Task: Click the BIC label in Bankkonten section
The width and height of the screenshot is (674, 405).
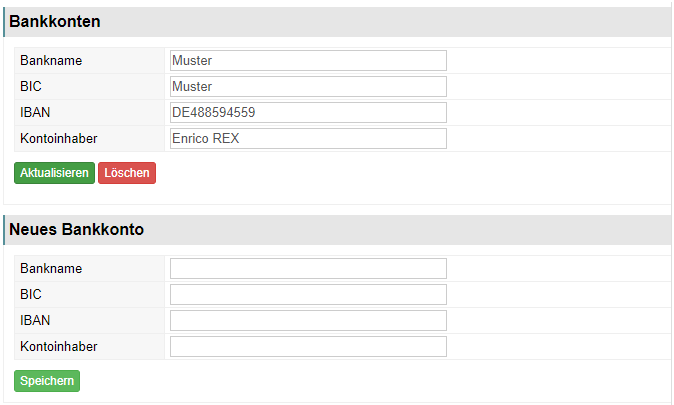Action: coord(31,86)
